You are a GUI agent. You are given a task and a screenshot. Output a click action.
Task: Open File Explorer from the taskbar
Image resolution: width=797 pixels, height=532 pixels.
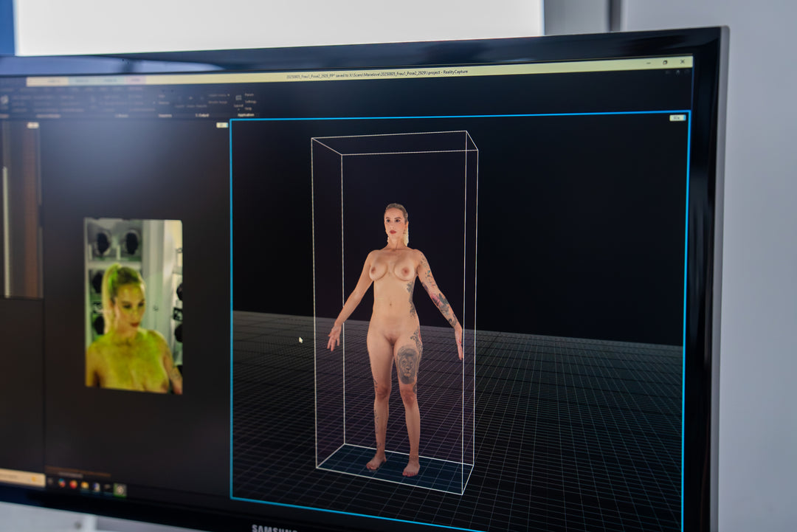pos(84,486)
